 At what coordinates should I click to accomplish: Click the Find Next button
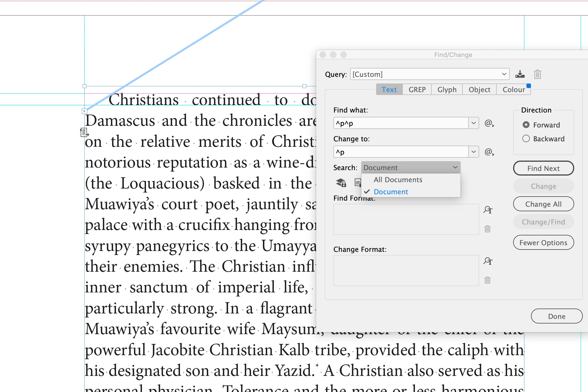(x=543, y=168)
